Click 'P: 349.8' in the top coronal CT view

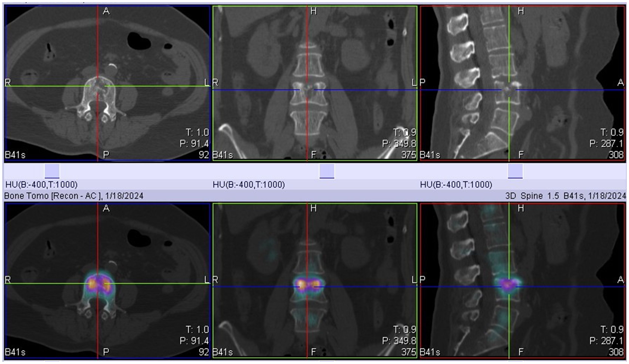click(x=399, y=144)
